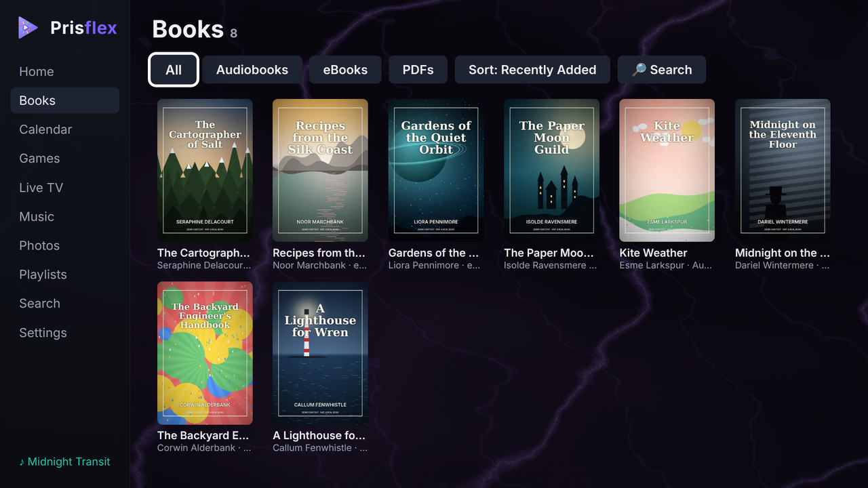Screen dimensions: 868x488
Task: Click the Liora Pennimore author line
Action: [436, 266]
